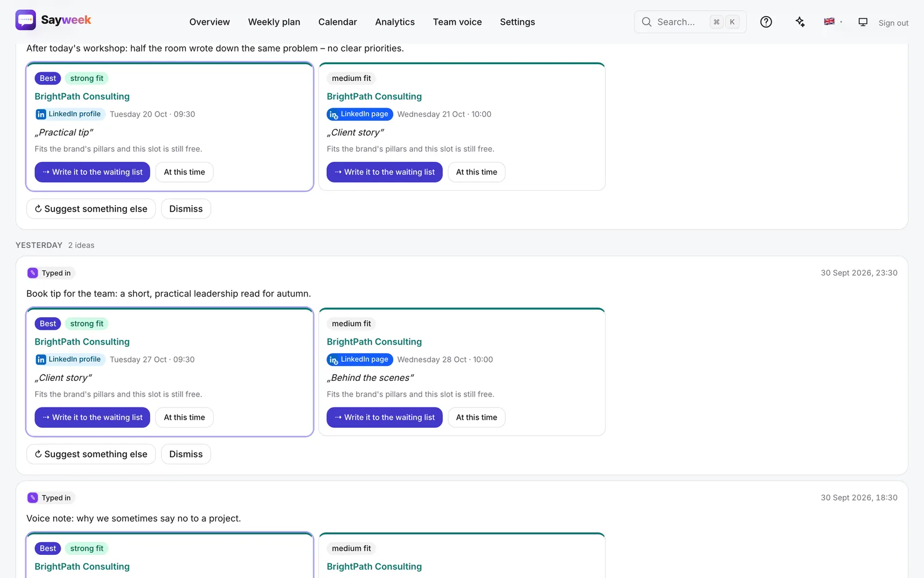Open Settings in top navigation
Viewport: 924px width, 578px height.
tap(517, 22)
